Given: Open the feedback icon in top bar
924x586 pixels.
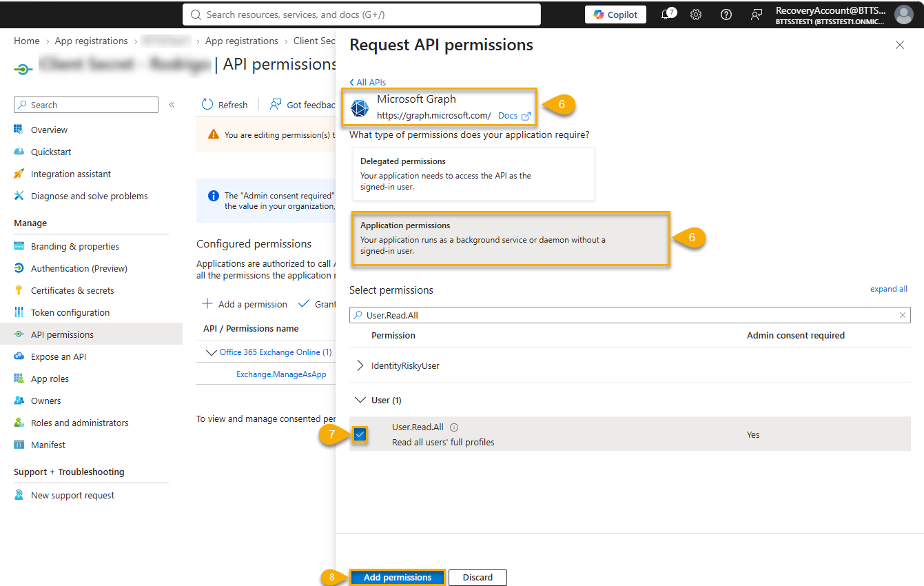Looking at the screenshot, I should pos(757,14).
